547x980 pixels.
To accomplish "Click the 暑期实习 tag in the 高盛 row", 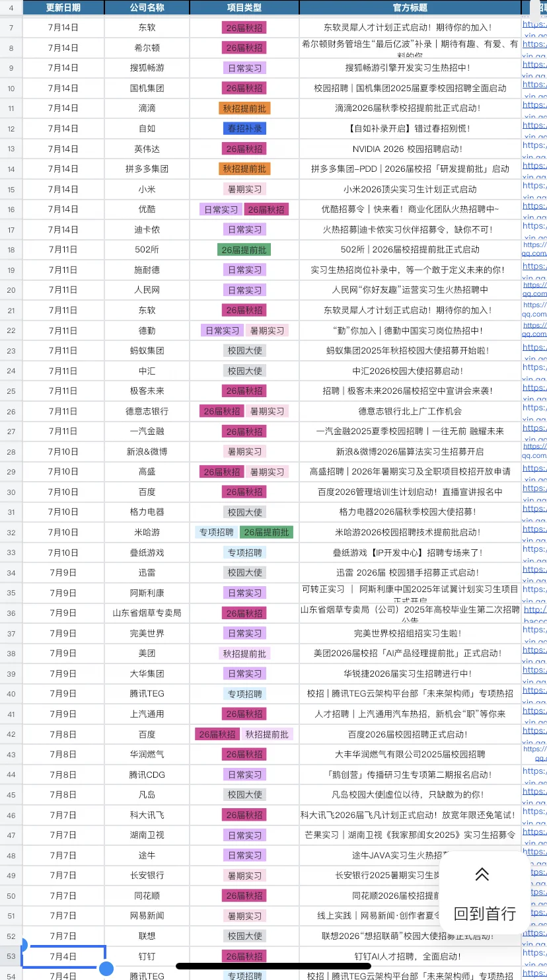I will [267, 472].
